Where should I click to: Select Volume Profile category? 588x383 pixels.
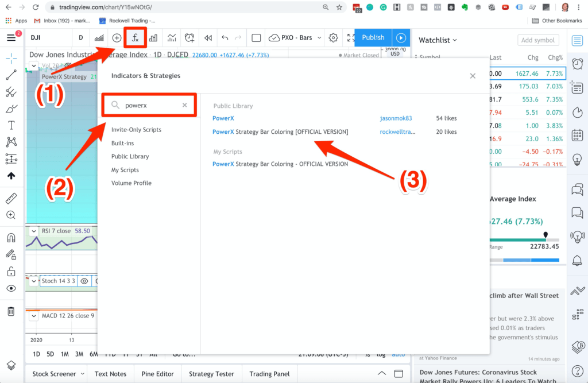click(131, 183)
